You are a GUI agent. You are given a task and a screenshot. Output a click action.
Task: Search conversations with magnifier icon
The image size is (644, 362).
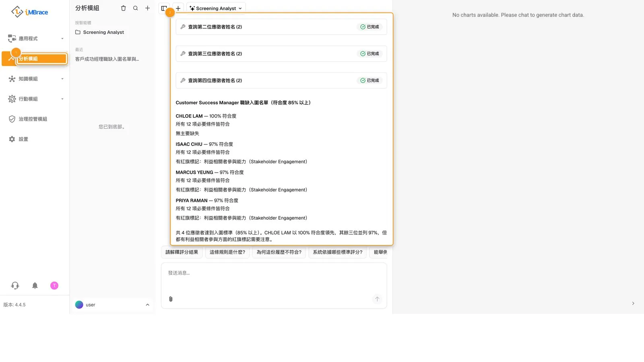(x=136, y=8)
